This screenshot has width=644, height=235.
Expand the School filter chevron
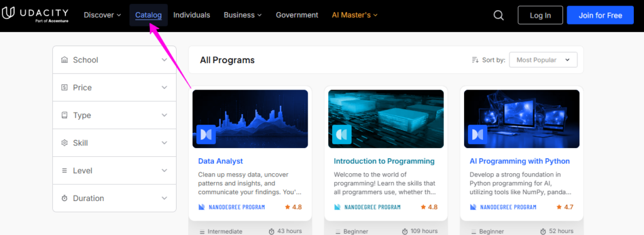(x=164, y=60)
